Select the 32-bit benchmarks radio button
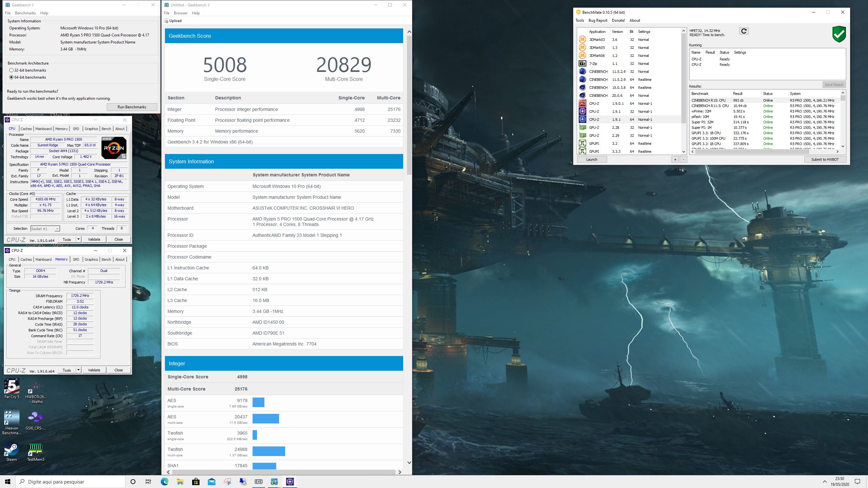 click(x=12, y=70)
